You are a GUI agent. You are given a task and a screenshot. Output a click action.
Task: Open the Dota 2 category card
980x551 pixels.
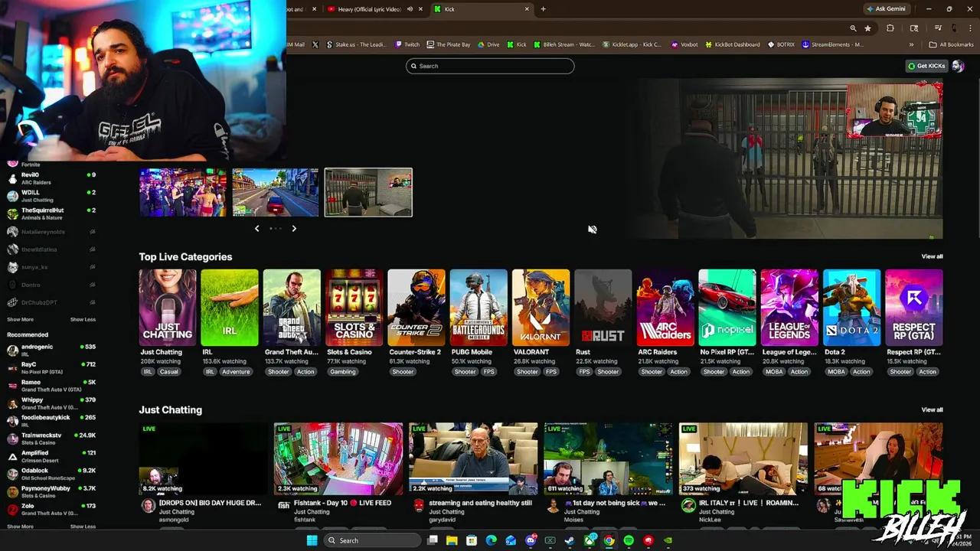(x=851, y=308)
